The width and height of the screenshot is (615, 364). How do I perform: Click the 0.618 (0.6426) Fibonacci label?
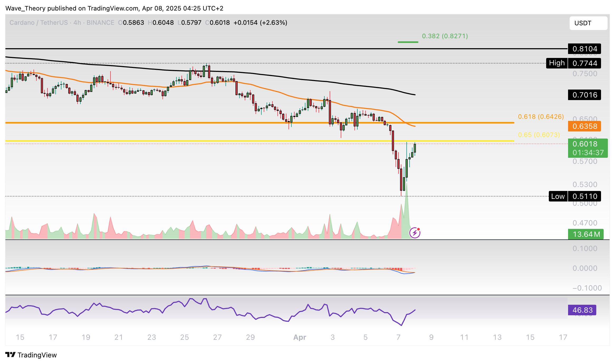(541, 117)
